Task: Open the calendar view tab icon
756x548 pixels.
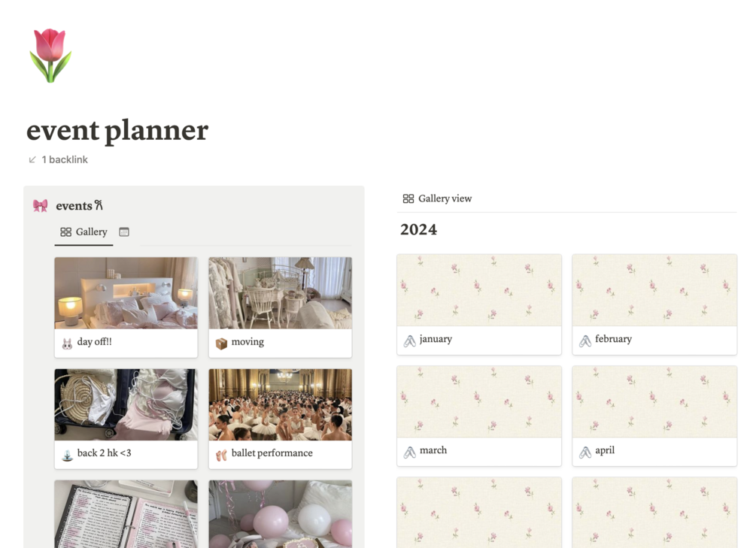Action: tap(124, 232)
